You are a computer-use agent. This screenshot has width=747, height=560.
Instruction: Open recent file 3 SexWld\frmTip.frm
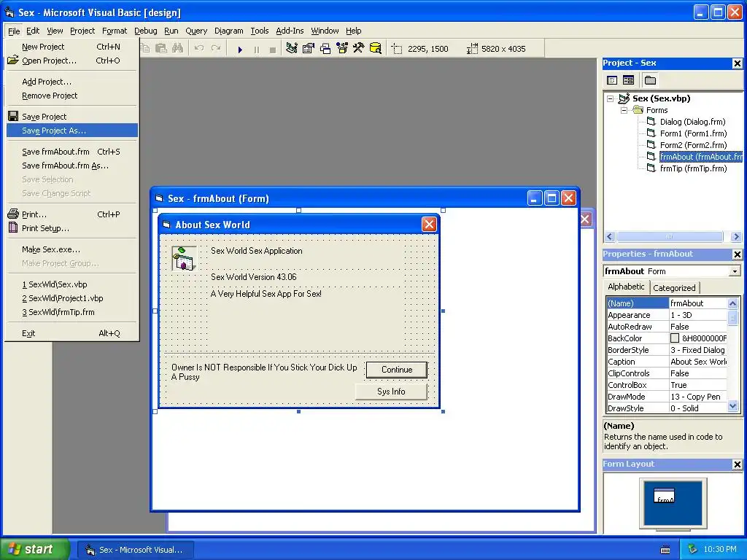pos(72,312)
